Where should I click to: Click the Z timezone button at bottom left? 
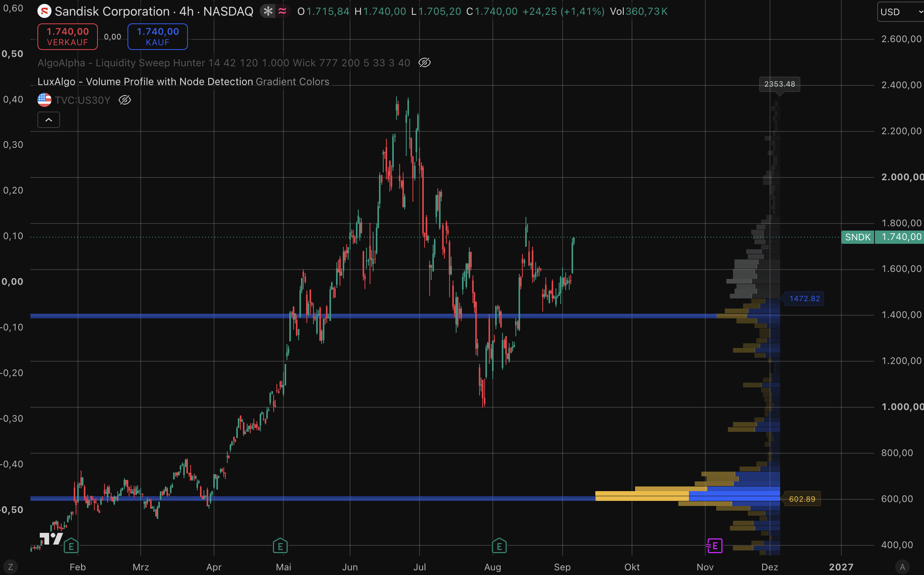coord(11,567)
